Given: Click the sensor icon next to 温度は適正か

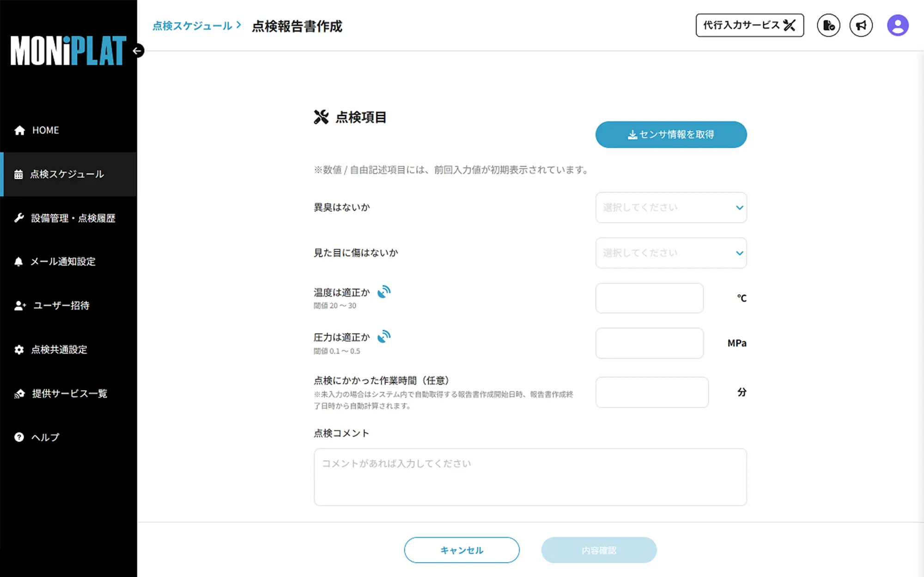Looking at the screenshot, I should 383,292.
